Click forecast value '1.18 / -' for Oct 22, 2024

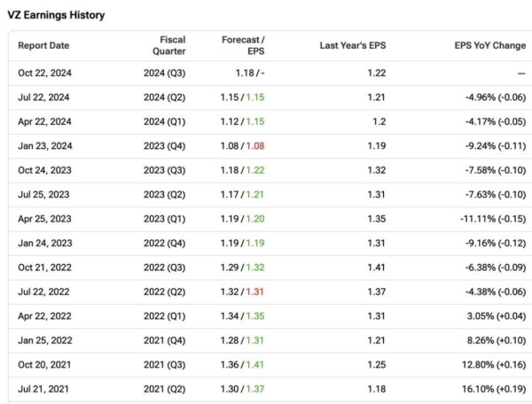[x=250, y=73]
